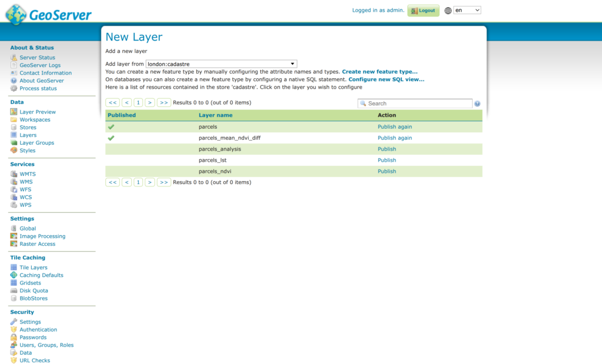Click the Styles palette icon

point(14,151)
